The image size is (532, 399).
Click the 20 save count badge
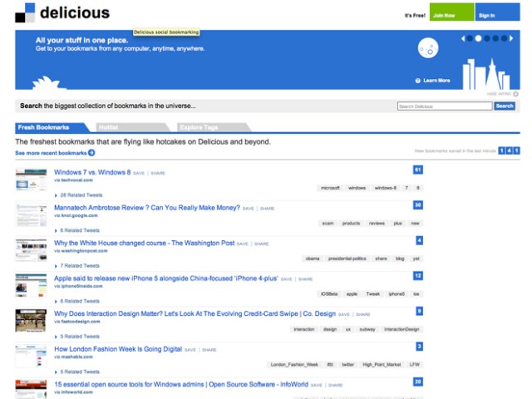click(418, 382)
